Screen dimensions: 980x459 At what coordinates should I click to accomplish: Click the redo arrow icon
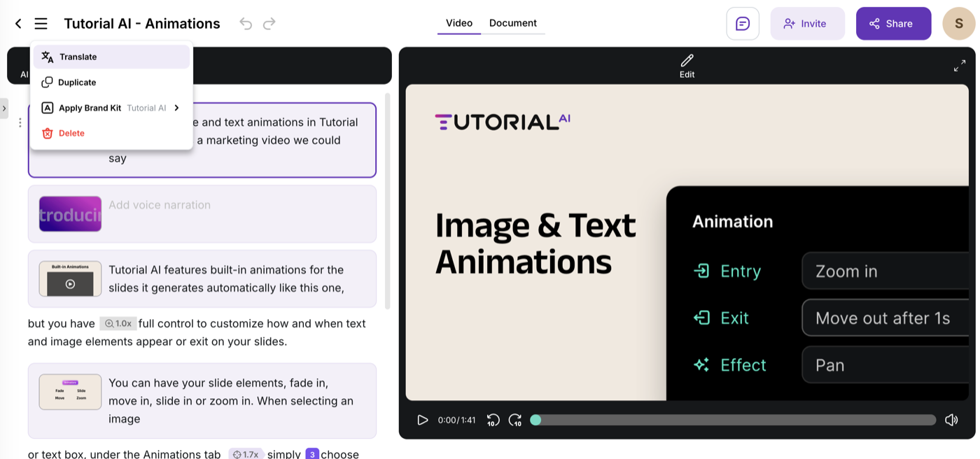coord(269,24)
